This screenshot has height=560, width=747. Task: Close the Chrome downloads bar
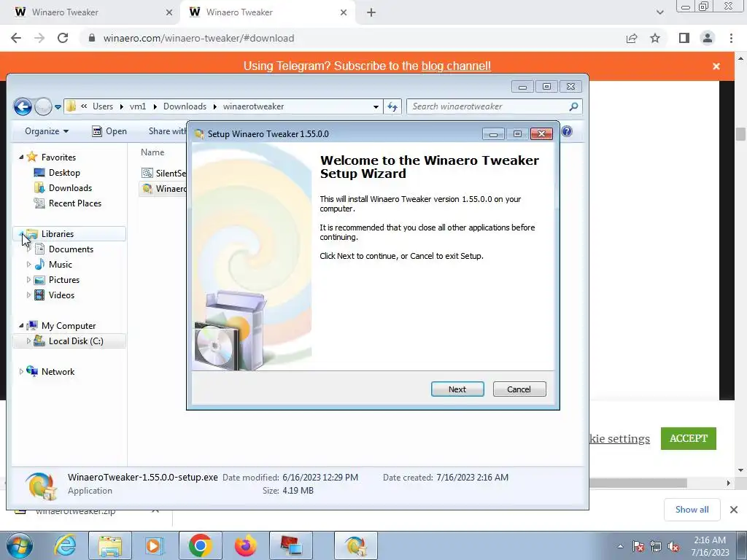(734, 510)
